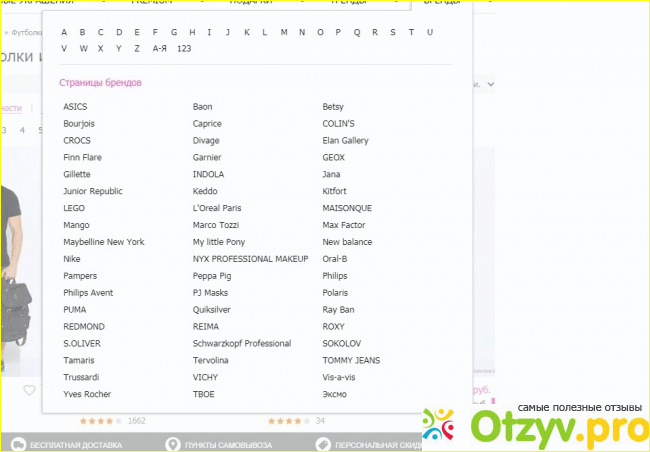This screenshot has width=650, height=452.
Task: Open the ASICS brand page
Action: pos(75,107)
